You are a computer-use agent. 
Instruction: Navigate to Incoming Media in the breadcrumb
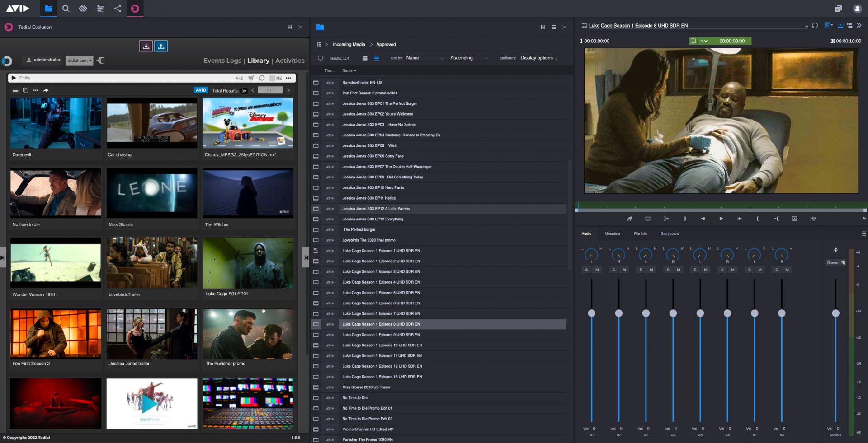pos(349,44)
